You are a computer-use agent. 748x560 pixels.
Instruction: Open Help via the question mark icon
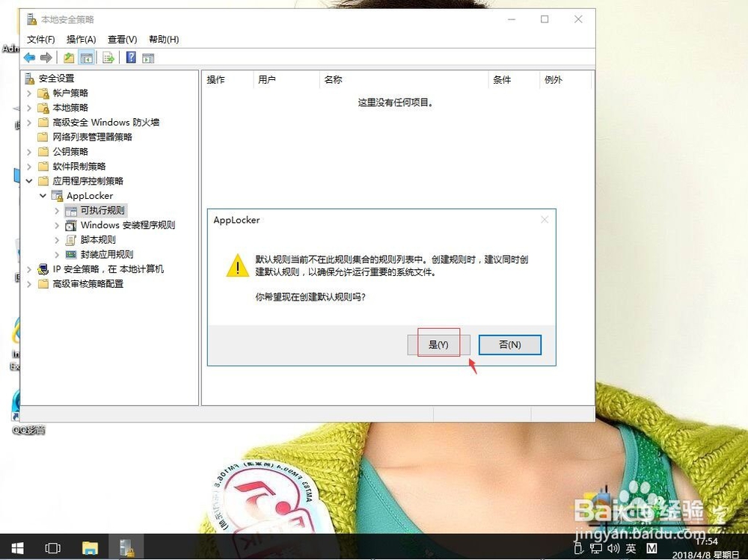130,58
